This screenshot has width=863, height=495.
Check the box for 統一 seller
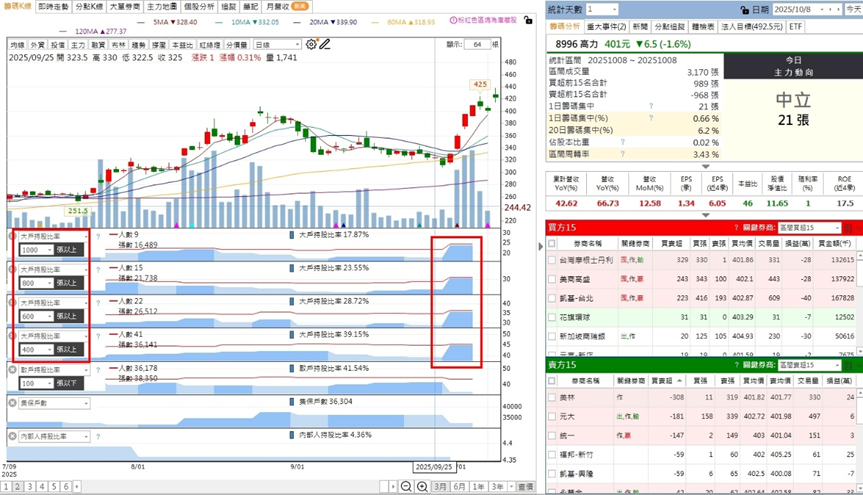tap(552, 436)
